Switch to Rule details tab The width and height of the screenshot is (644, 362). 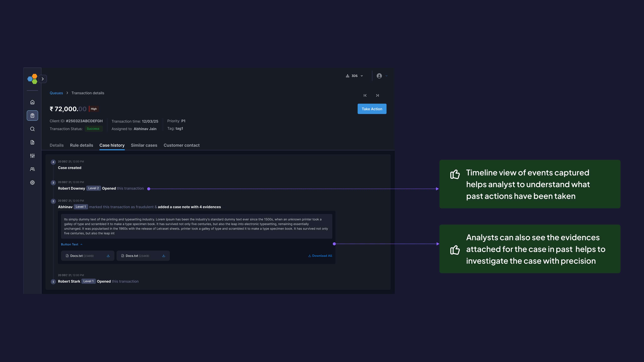point(81,145)
